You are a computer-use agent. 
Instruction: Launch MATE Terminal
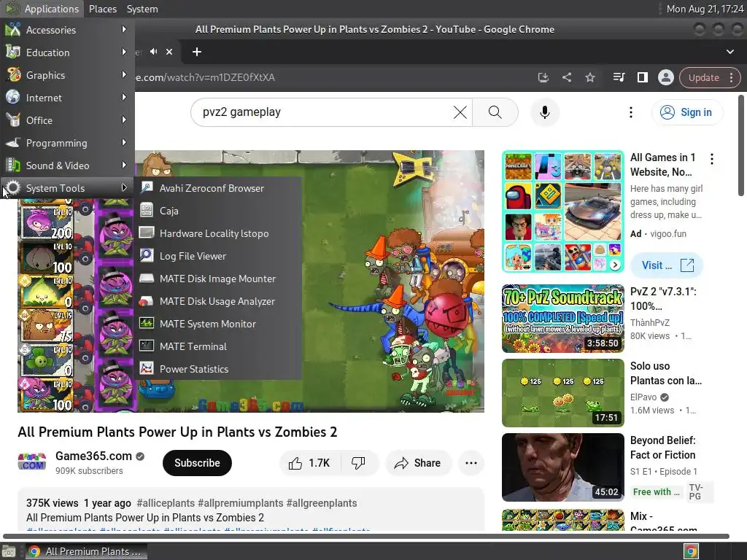point(218,346)
